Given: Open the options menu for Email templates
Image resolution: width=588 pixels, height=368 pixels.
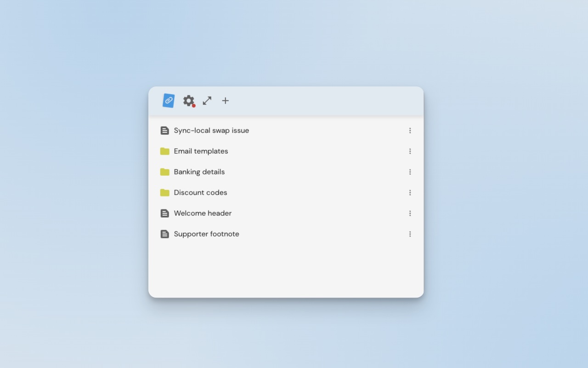Looking at the screenshot, I should coord(410,151).
